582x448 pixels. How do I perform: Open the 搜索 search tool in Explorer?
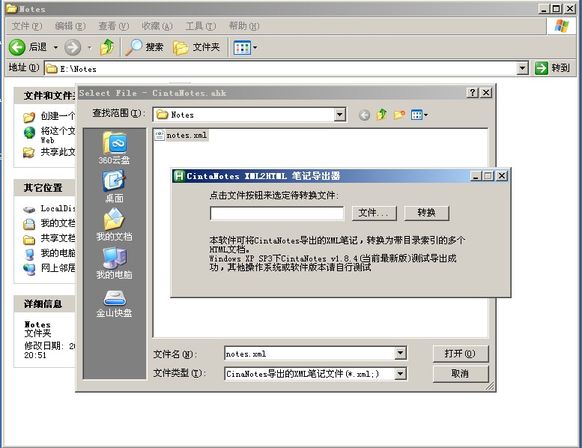point(144,47)
